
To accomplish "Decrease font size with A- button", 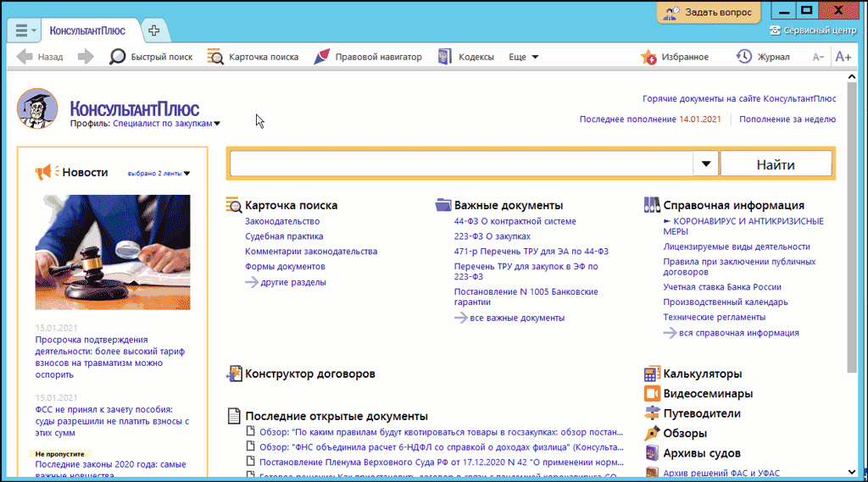I will point(818,57).
